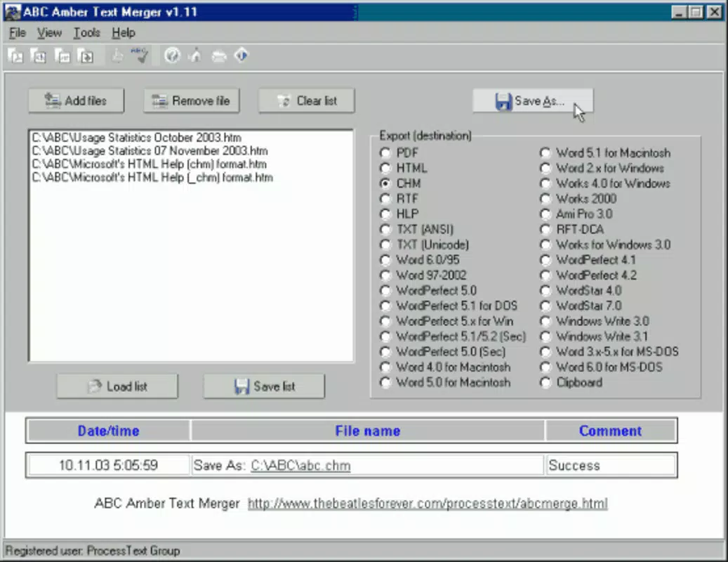Click the document icon with an arrow
Screen dimensions: 728x562
pyautogui.click(x=86, y=56)
